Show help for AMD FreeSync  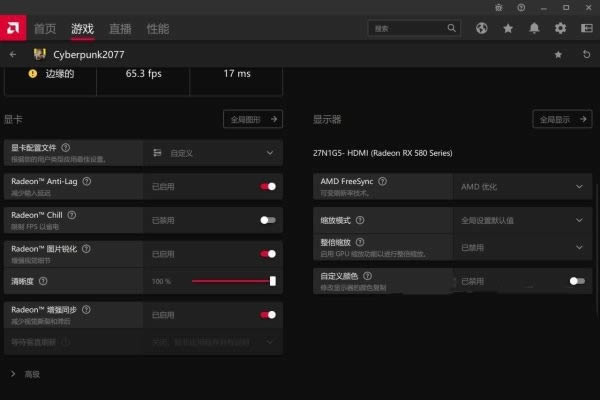coord(382,181)
